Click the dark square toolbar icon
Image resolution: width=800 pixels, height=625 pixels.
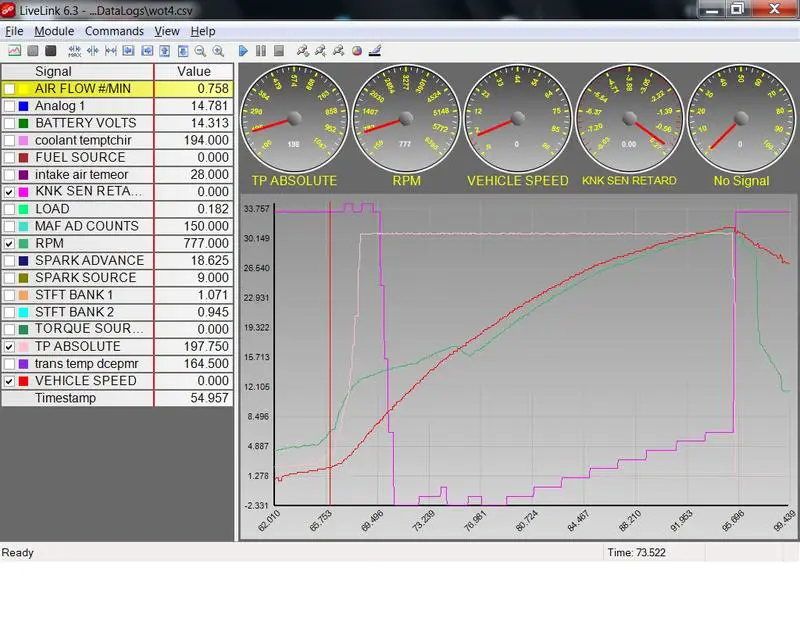coord(51,51)
